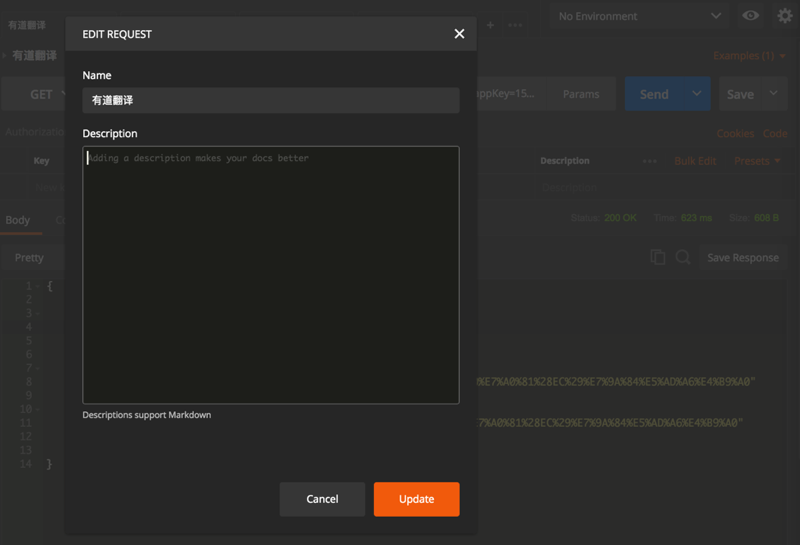Expand the Save button dropdown arrow
This screenshot has height=545, width=800.
(x=773, y=93)
